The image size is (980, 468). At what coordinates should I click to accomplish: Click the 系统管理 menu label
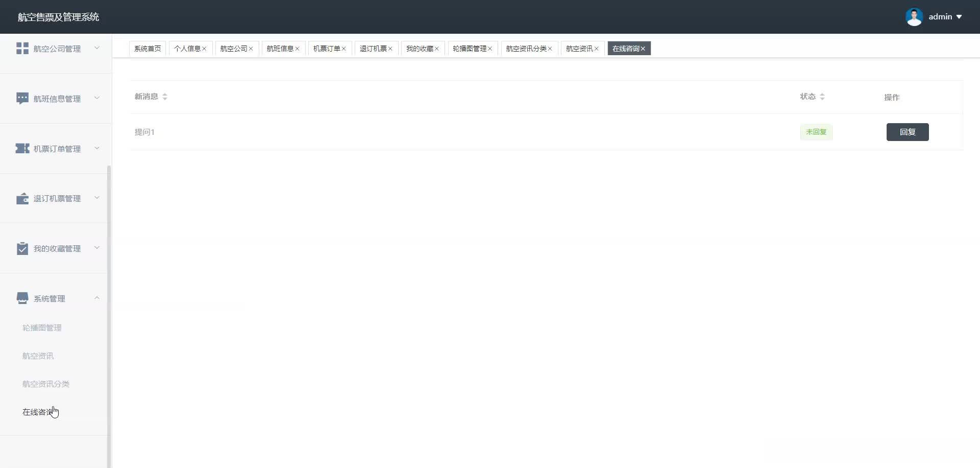(50, 298)
